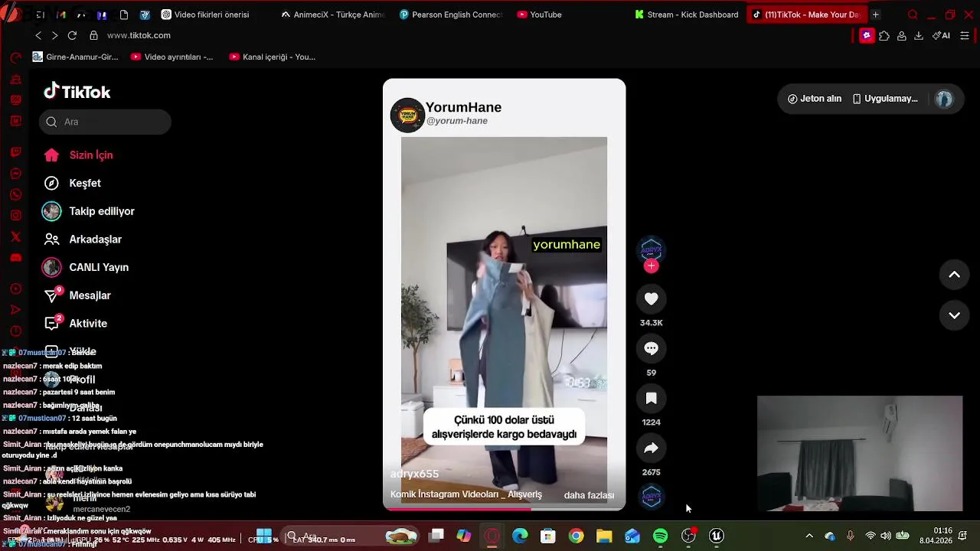The image size is (980, 551).
Task: Like the video with the heart icon
Action: coord(651,298)
